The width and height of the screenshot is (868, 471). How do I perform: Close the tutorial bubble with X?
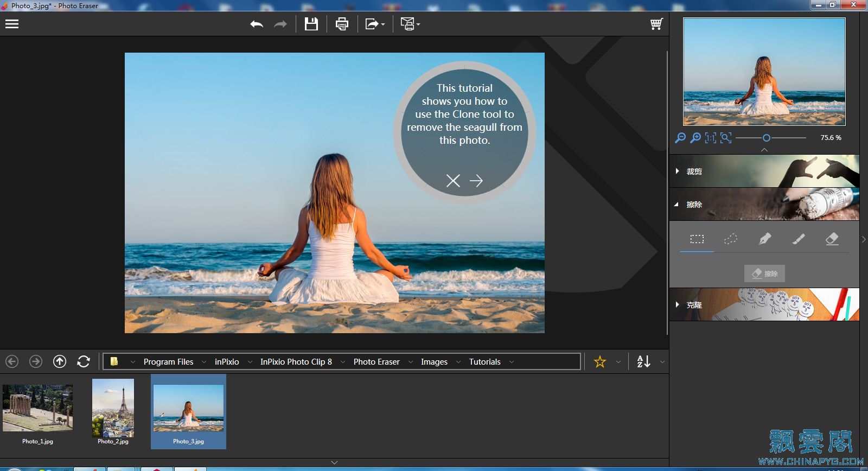(453, 181)
